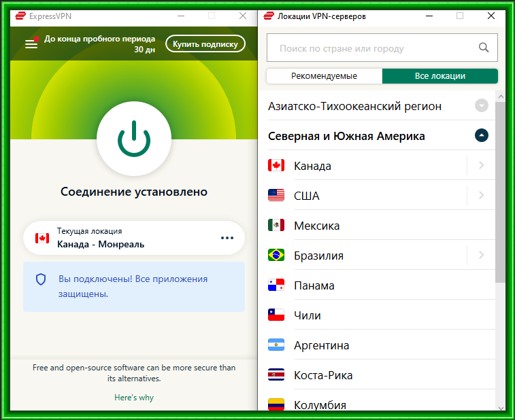Image resolution: width=515 pixels, height=420 pixels.
Task: Click the search field for country or city
Action: 382,48
